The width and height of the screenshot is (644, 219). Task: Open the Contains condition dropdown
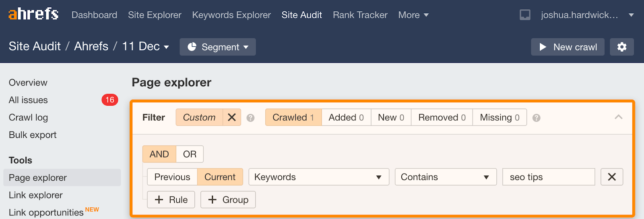tap(445, 177)
